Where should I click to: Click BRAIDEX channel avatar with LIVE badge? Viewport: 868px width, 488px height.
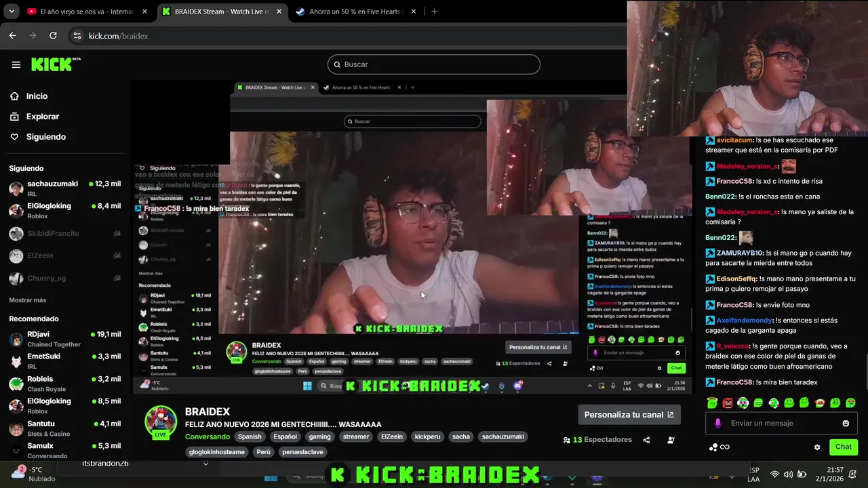pyautogui.click(x=161, y=423)
